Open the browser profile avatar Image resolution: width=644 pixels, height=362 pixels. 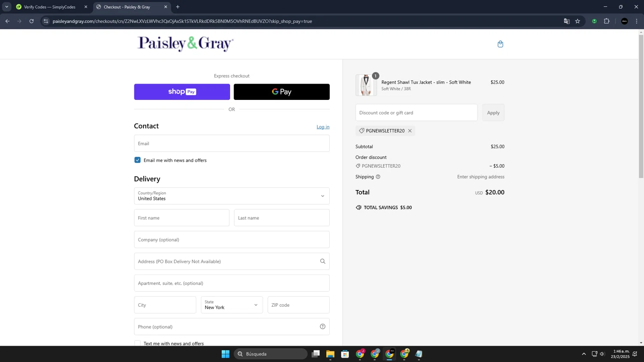pos(624,21)
